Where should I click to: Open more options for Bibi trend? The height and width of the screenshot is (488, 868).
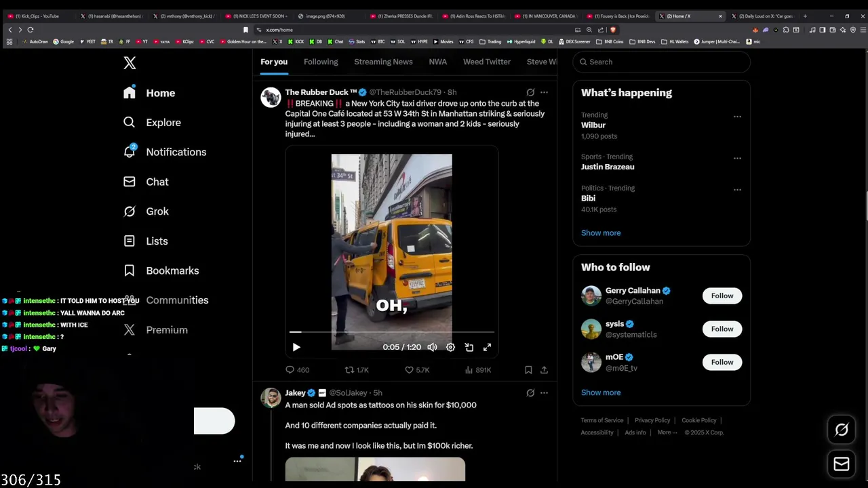pyautogui.click(x=737, y=189)
